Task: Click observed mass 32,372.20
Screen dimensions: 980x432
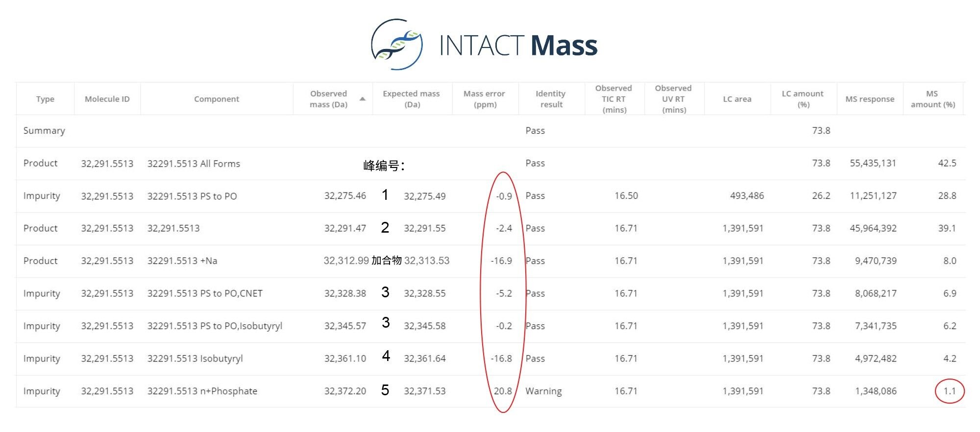Action: [x=345, y=391]
